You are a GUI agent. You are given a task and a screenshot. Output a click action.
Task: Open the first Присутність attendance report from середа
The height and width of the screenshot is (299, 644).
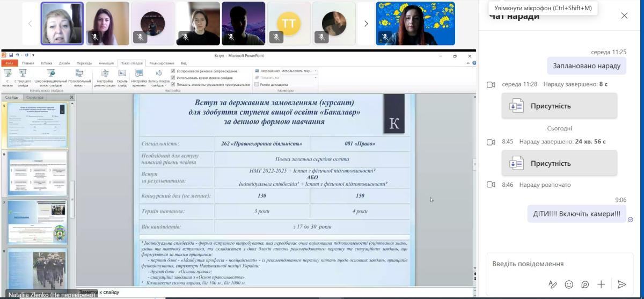click(559, 106)
